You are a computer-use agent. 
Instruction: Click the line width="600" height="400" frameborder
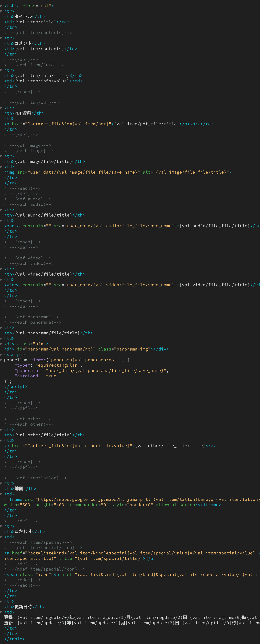tap(113, 505)
